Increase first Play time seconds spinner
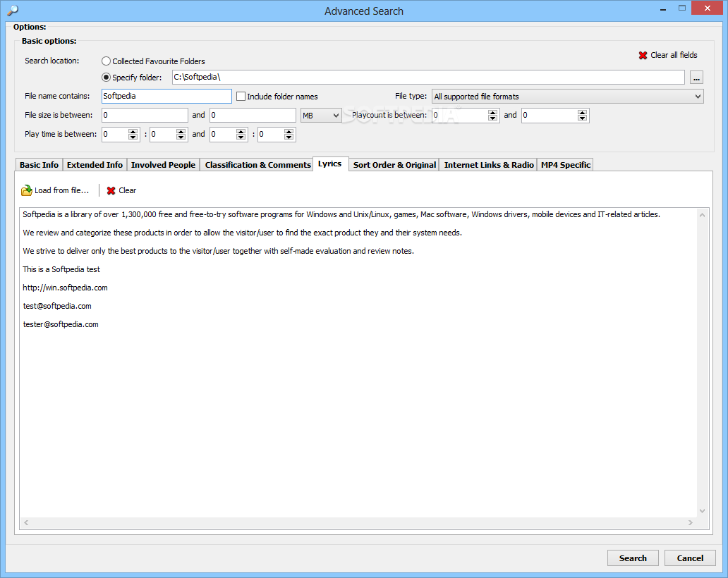 [x=181, y=131]
